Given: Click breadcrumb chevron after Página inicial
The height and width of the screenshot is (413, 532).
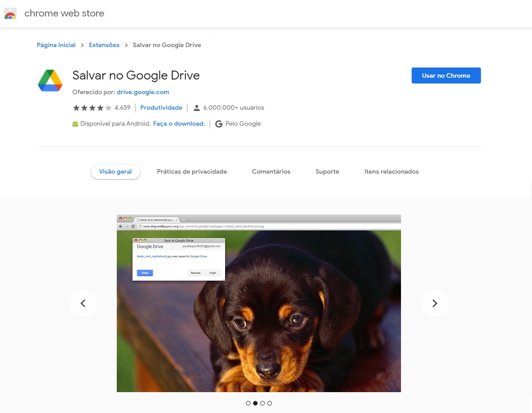Looking at the screenshot, I should (x=82, y=45).
